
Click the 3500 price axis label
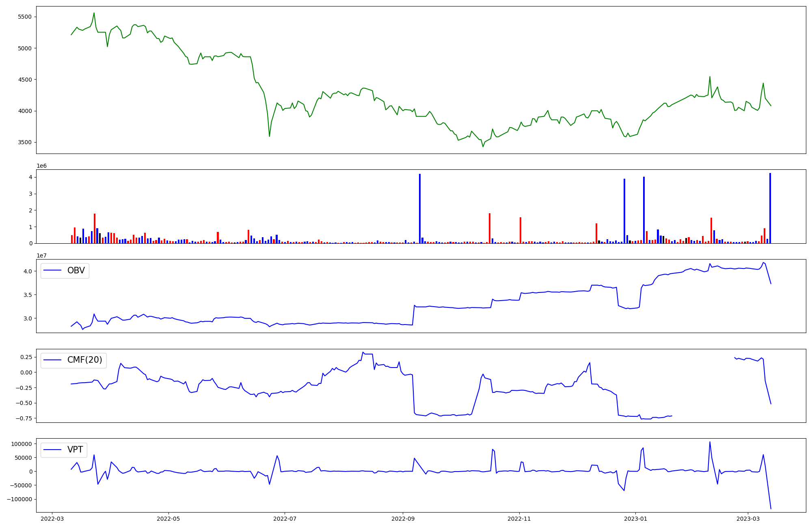[x=25, y=143]
